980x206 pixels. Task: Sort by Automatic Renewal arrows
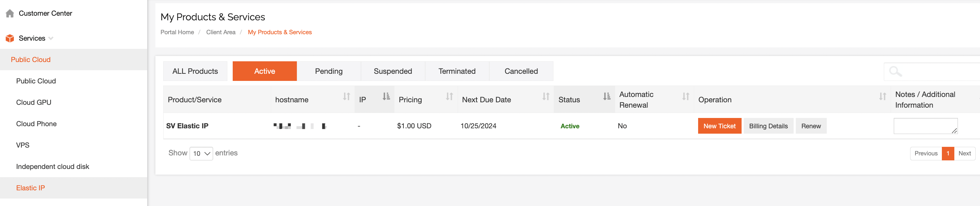click(686, 97)
